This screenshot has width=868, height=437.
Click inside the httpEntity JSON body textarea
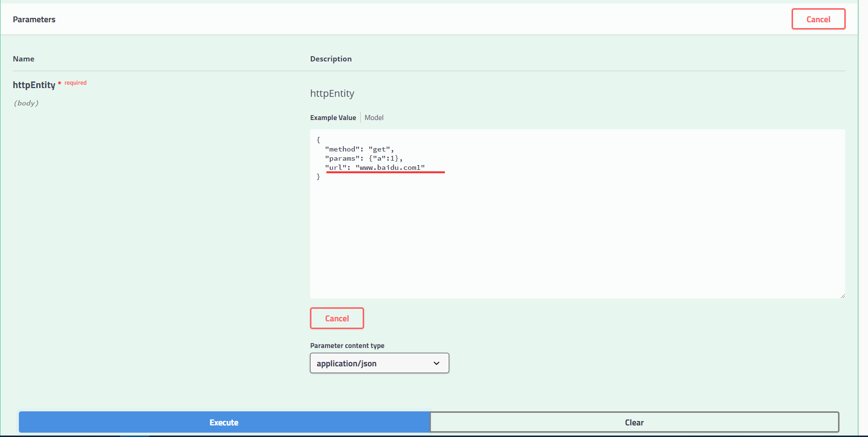click(x=577, y=214)
